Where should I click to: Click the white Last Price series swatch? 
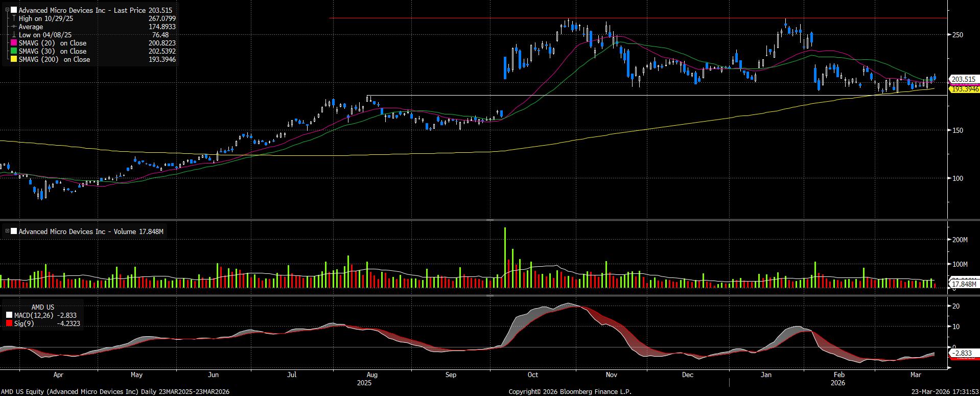tap(14, 10)
